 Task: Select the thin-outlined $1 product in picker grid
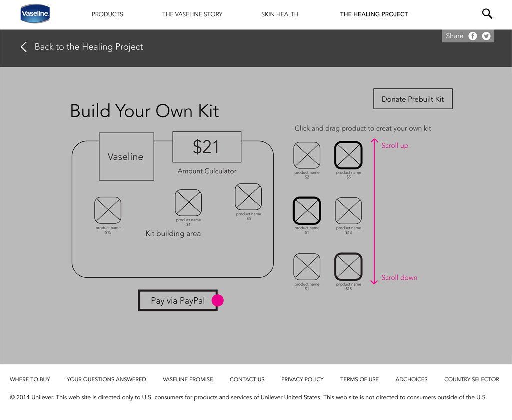pos(307,267)
